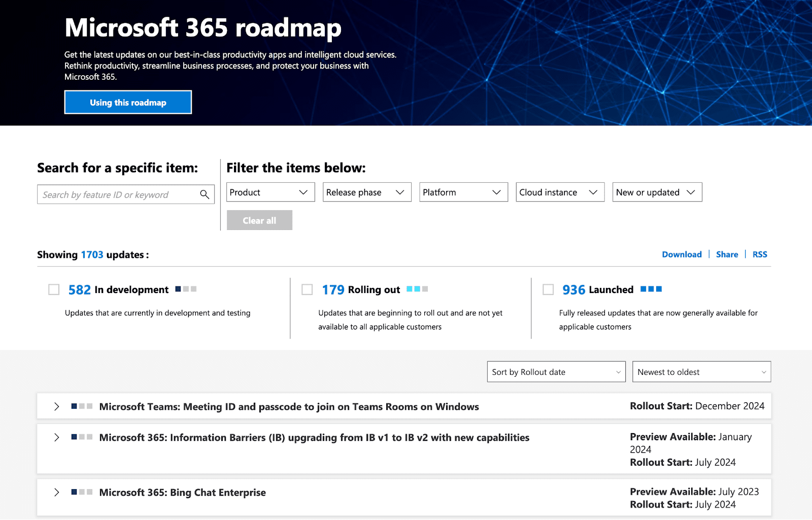Screen dimensions: 812x520
Task: Click status icon beside Teams Meeting ID item
Action: (82, 406)
